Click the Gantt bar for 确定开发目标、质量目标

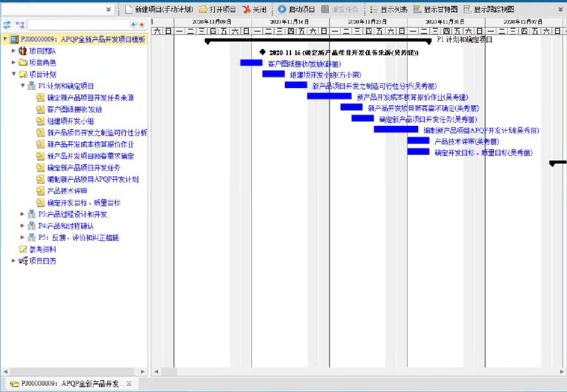418,152
